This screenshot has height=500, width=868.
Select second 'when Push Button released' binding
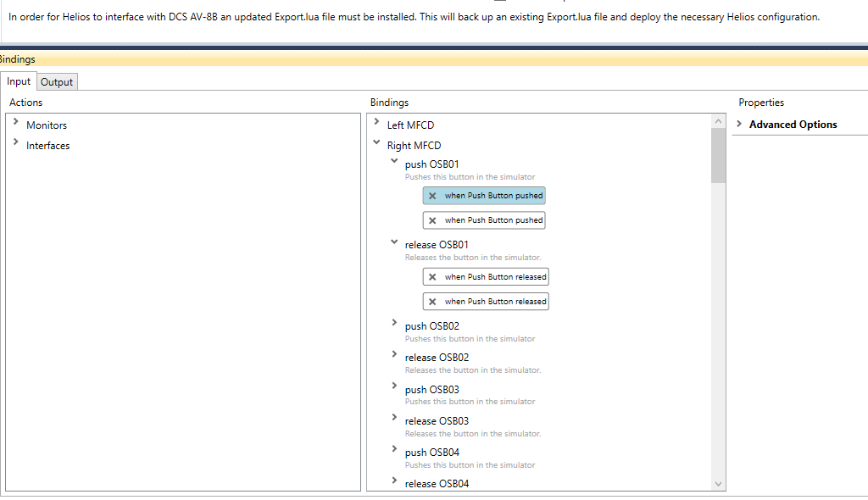495,302
